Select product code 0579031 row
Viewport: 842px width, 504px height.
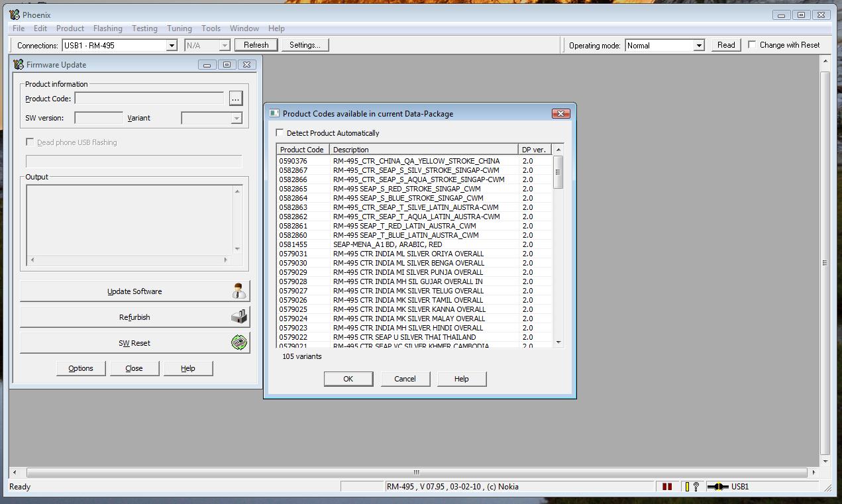click(x=415, y=254)
